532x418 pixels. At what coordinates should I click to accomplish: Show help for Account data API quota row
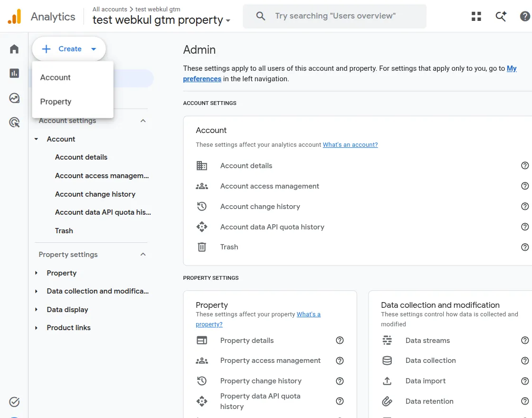pyautogui.click(x=525, y=227)
